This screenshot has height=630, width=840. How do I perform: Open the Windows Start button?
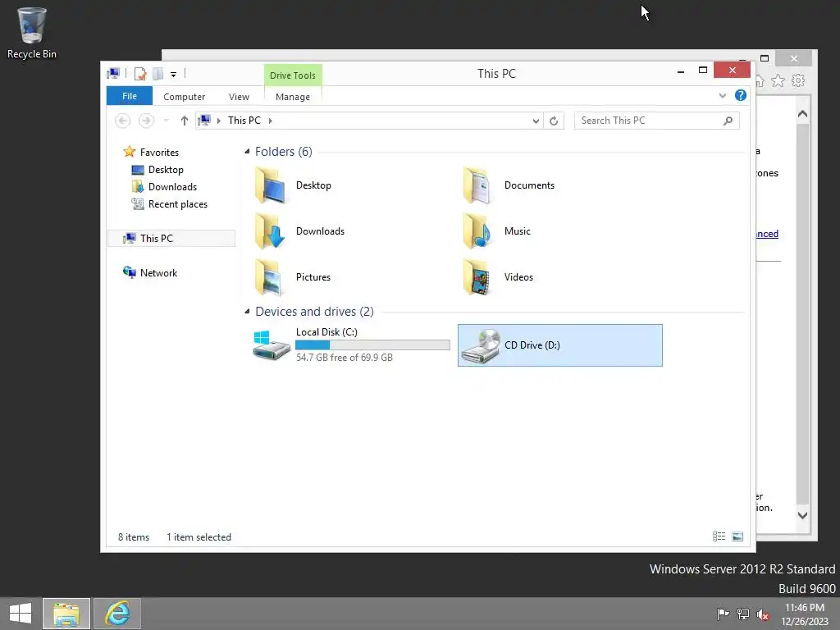tap(21, 614)
